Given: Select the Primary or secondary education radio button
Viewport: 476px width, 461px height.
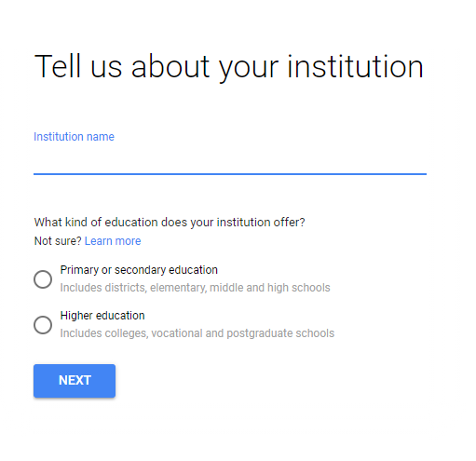Looking at the screenshot, I should pyautogui.click(x=43, y=278).
